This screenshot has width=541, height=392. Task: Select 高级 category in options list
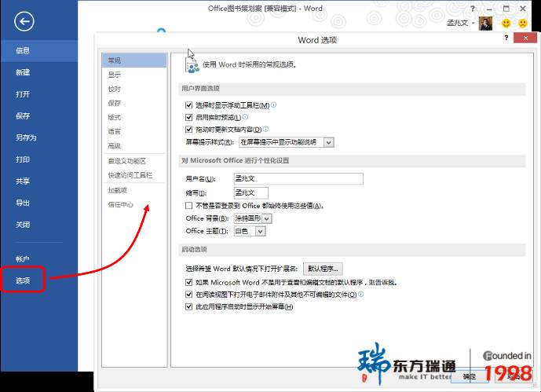click(134, 145)
